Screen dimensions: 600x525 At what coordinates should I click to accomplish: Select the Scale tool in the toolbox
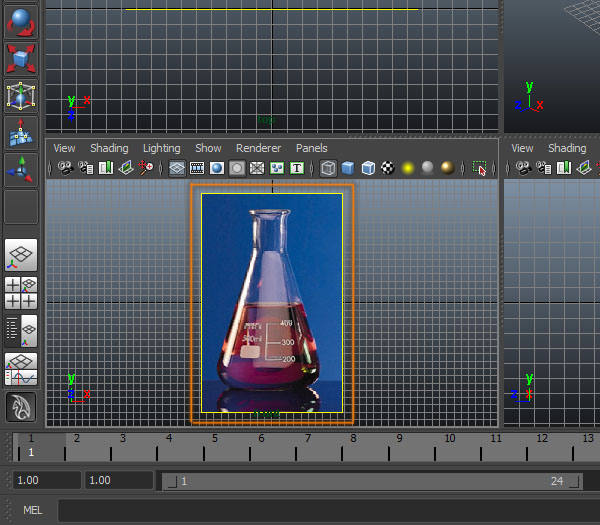21,57
